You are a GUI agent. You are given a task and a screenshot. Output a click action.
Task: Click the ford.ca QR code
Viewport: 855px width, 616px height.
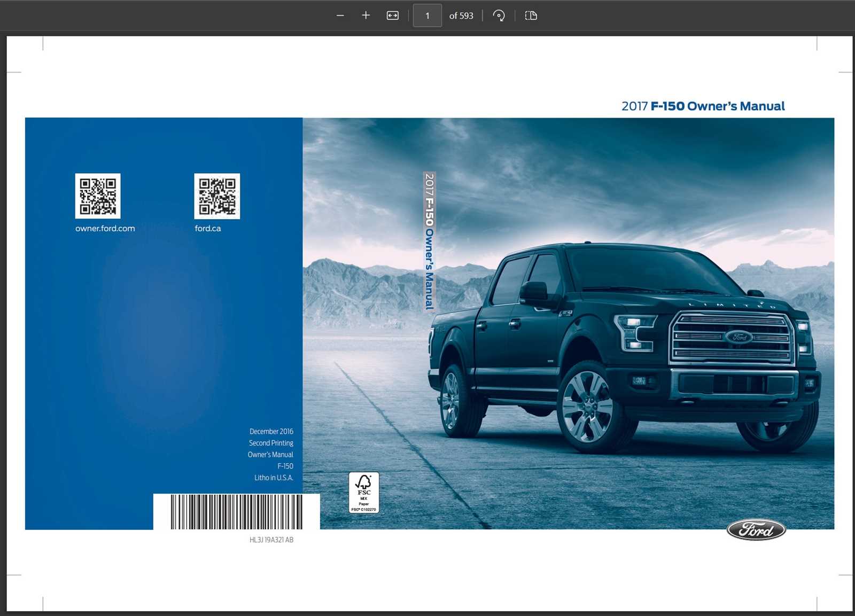tap(217, 196)
